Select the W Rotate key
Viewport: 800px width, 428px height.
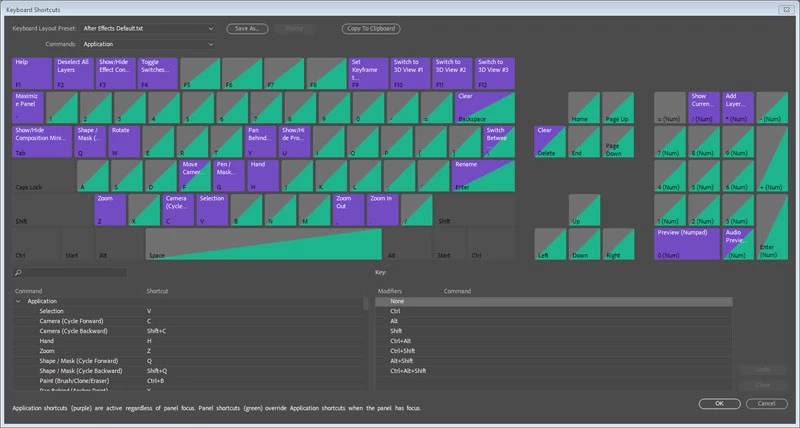coord(124,142)
